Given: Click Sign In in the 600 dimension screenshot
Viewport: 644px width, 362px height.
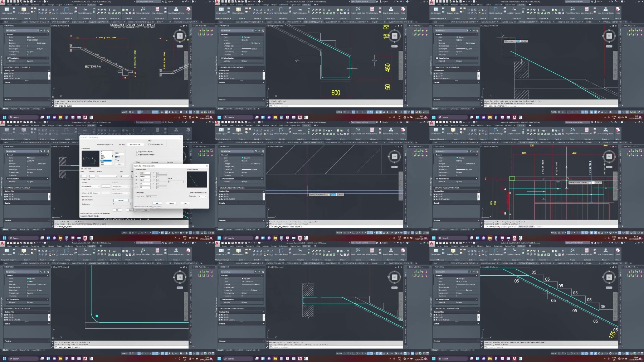Looking at the screenshot, I should click(385, 1).
